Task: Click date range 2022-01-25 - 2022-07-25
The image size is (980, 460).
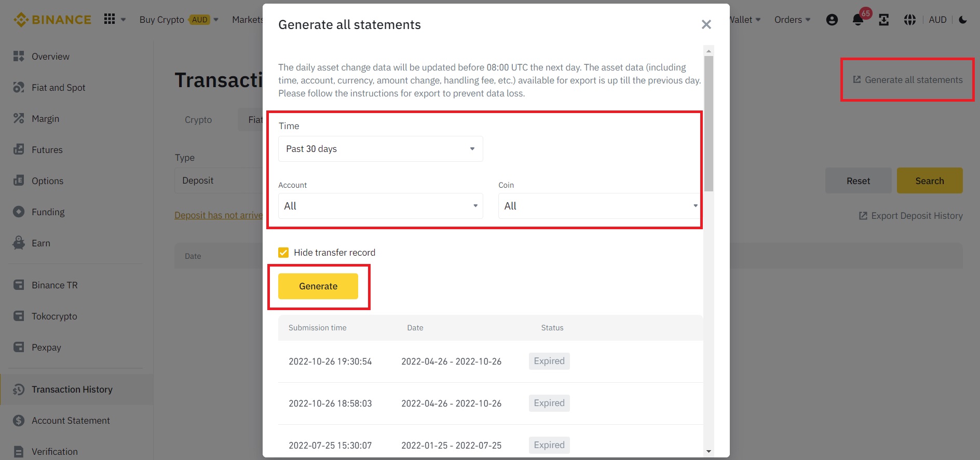Action: (451, 445)
